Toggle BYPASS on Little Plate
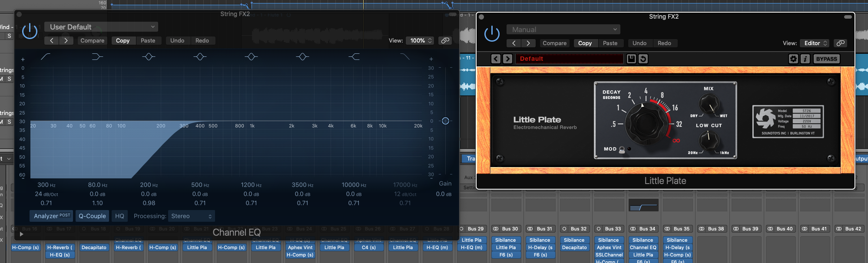This screenshot has width=868, height=263. [826, 59]
